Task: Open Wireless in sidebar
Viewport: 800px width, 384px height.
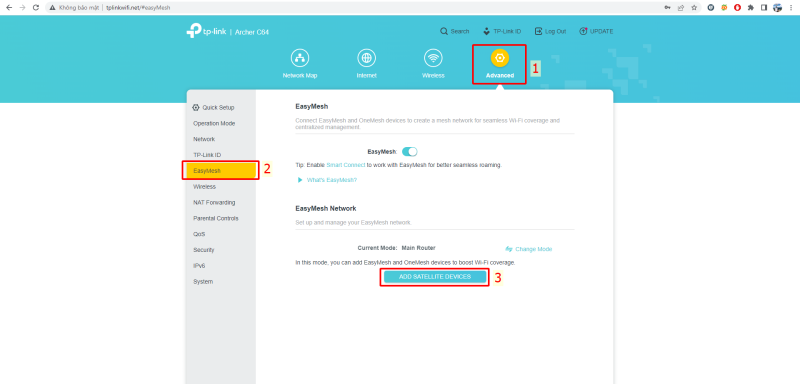Action: (205, 187)
